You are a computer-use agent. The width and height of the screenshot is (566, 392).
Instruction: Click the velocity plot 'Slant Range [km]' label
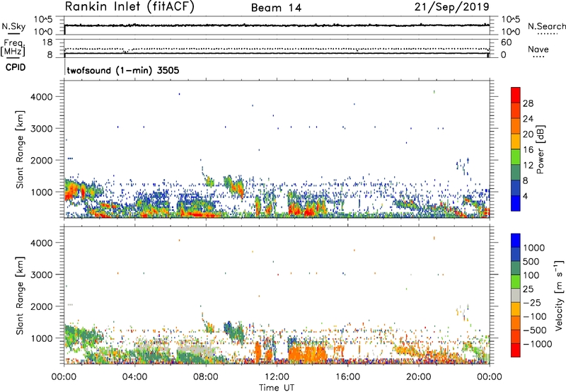[x=20, y=296]
